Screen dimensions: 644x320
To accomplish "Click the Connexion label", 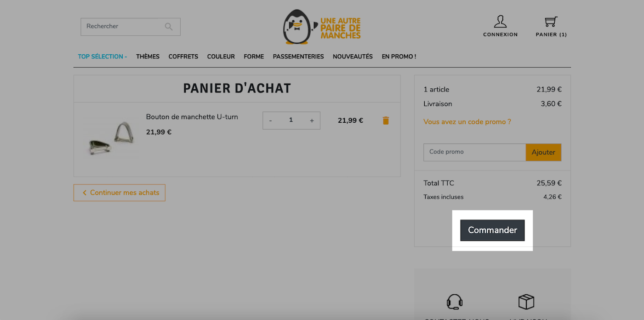I will pyautogui.click(x=500, y=34).
